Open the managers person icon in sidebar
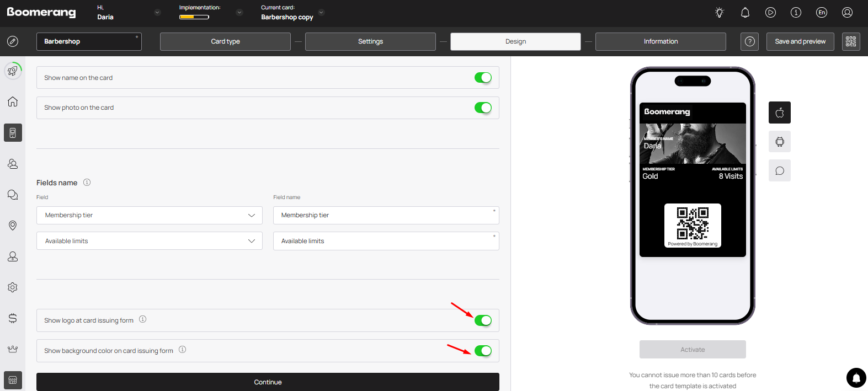Image resolution: width=868 pixels, height=391 pixels. pos(13,256)
